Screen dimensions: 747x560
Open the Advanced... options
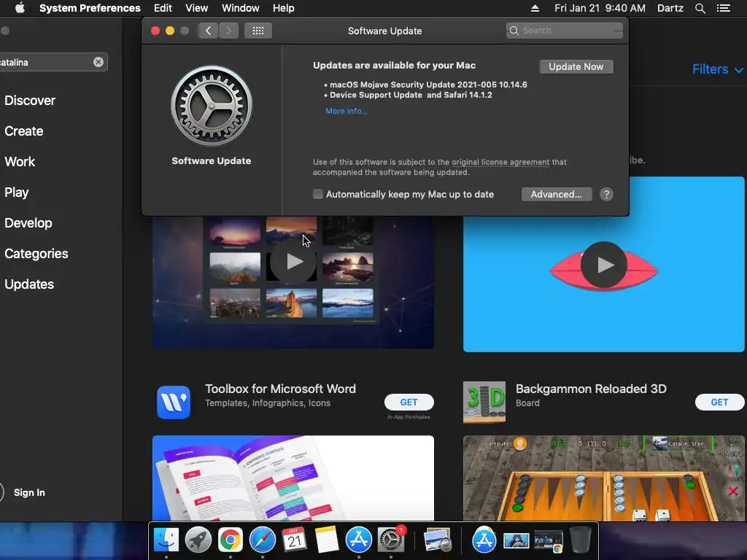click(557, 194)
